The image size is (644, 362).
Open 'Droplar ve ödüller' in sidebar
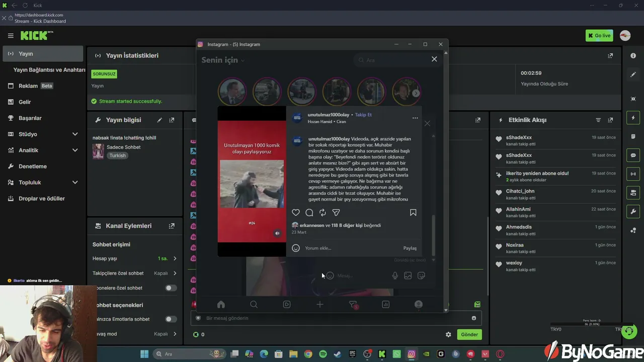(x=42, y=199)
